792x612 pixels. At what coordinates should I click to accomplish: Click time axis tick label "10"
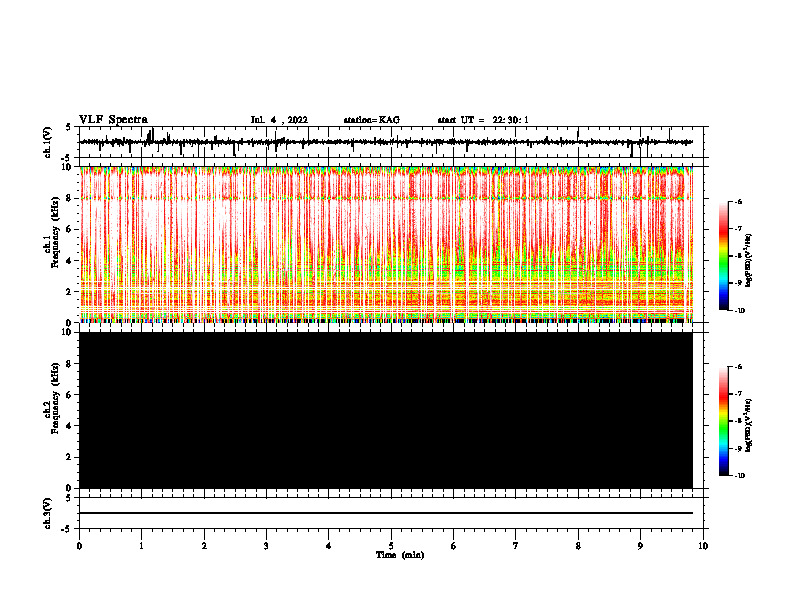click(703, 546)
